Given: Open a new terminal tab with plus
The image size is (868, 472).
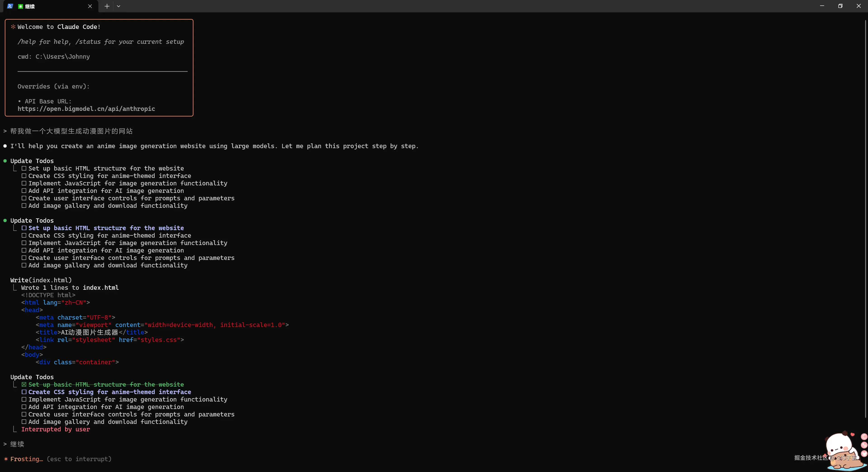Looking at the screenshot, I should [107, 6].
